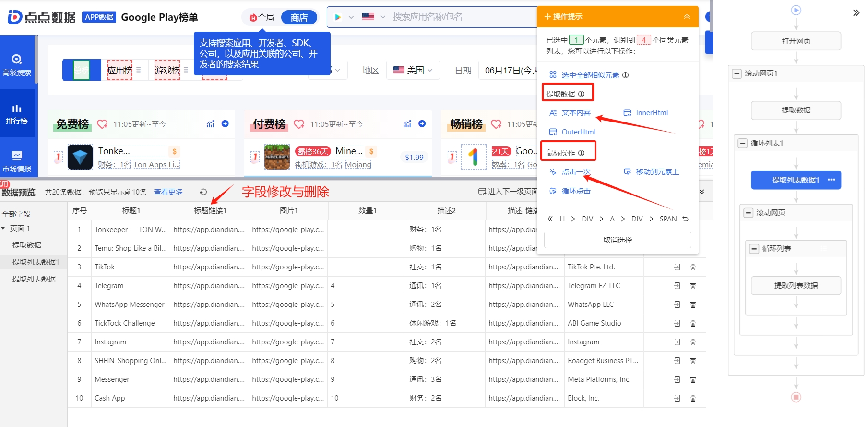Viewport: 868px width, 427px height.
Task: Click the heart icon next to 免费榜
Action: [x=102, y=124]
